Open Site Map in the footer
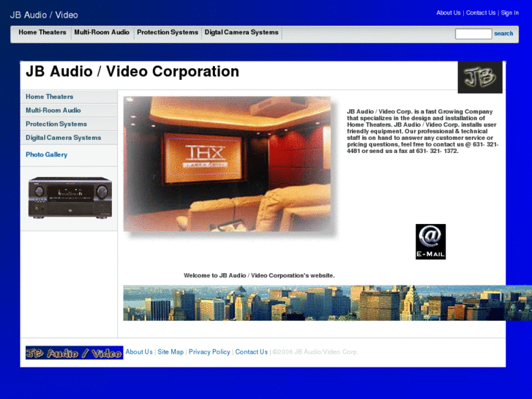Image resolution: width=532 pixels, height=399 pixels. pyautogui.click(x=171, y=352)
